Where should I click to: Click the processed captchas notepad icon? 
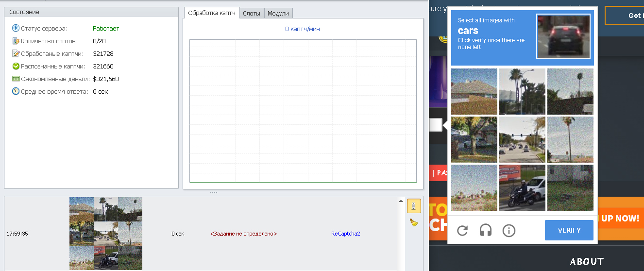coord(16,53)
